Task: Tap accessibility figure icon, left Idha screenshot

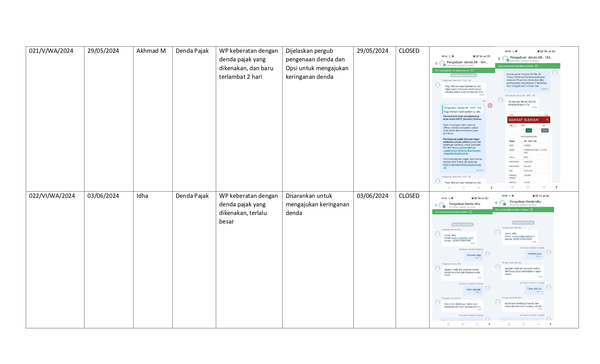Action: click(489, 324)
